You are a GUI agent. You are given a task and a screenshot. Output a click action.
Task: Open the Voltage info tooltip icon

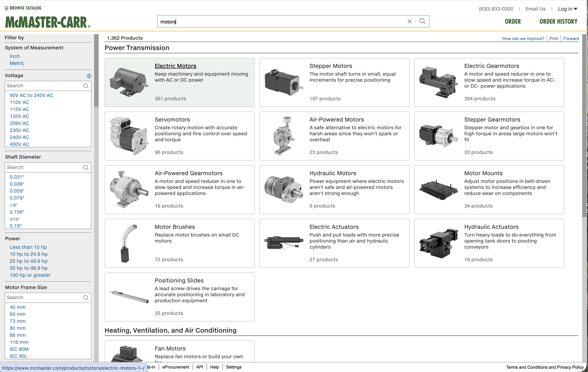click(89, 76)
